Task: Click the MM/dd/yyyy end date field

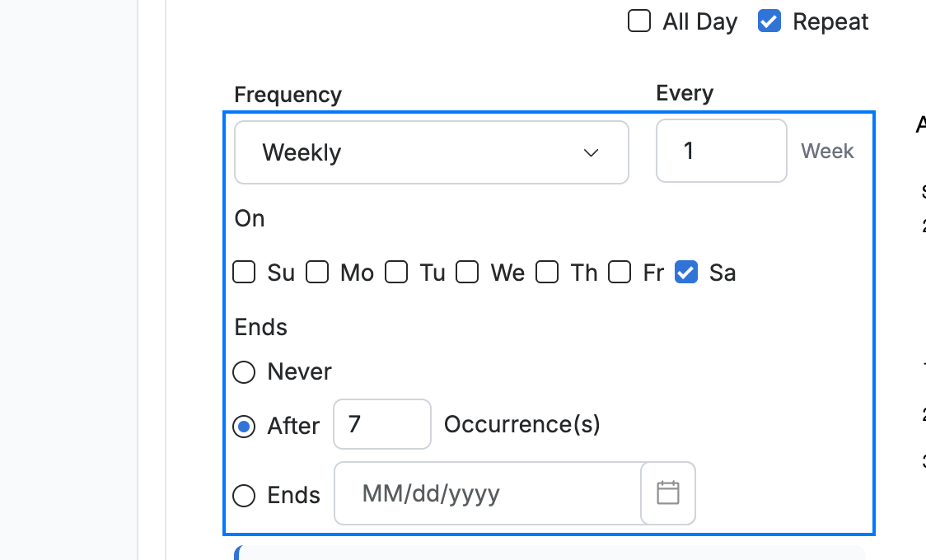Action: (488, 492)
